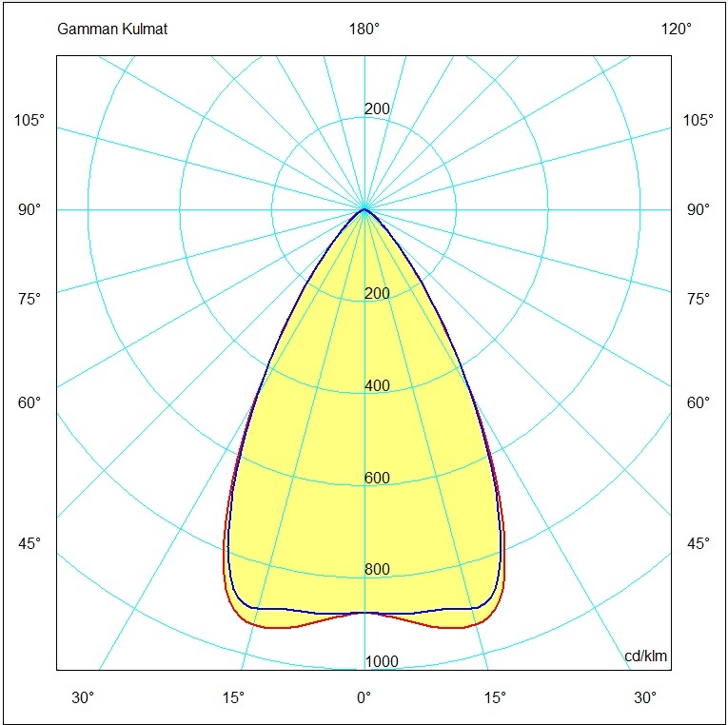
Task: Select the 90° label on the left side
Action: pyautogui.click(x=31, y=209)
